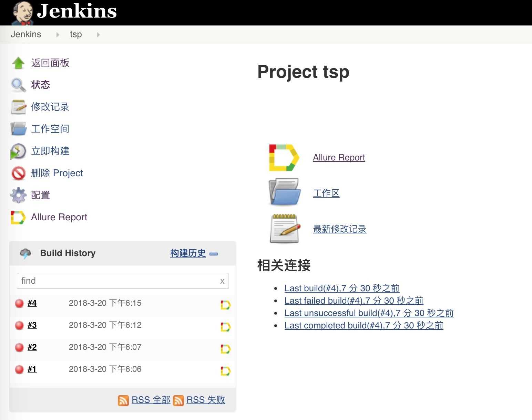Click the large Allure Report logo icon
532x420 pixels.
point(284,158)
